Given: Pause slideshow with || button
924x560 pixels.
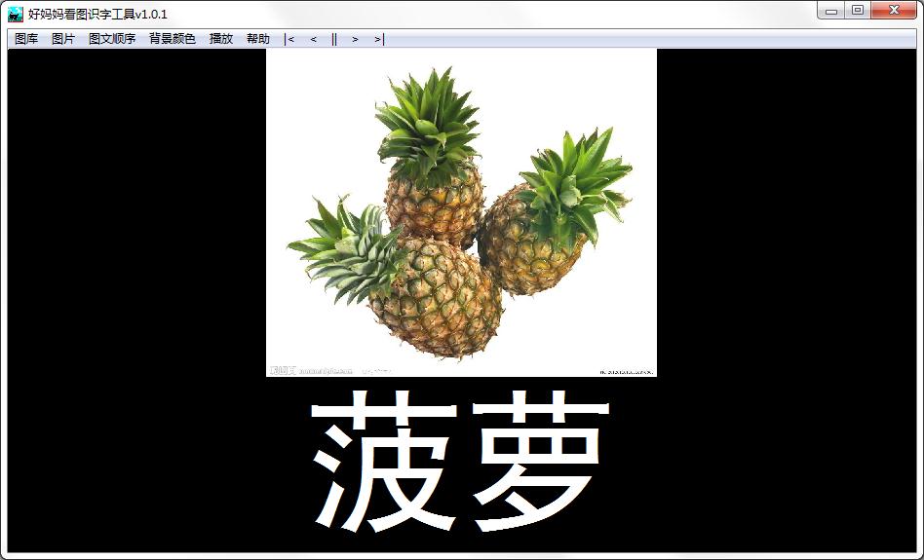Looking at the screenshot, I should click(x=334, y=39).
